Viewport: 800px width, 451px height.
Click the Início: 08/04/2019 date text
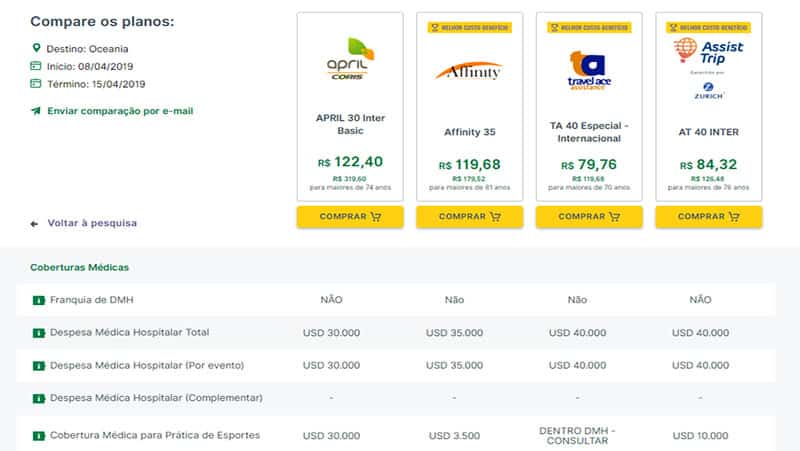coord(90,66)
